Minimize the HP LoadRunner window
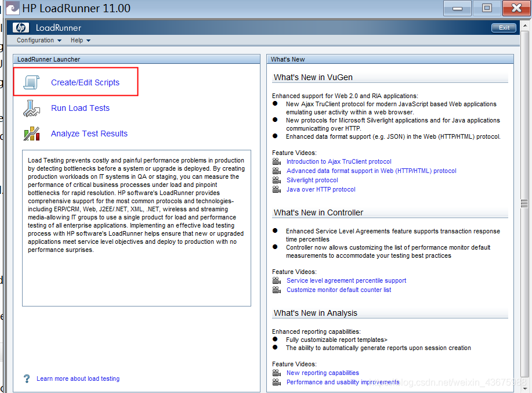Viewport: 532px width, 393px height. tap(457, 8)
